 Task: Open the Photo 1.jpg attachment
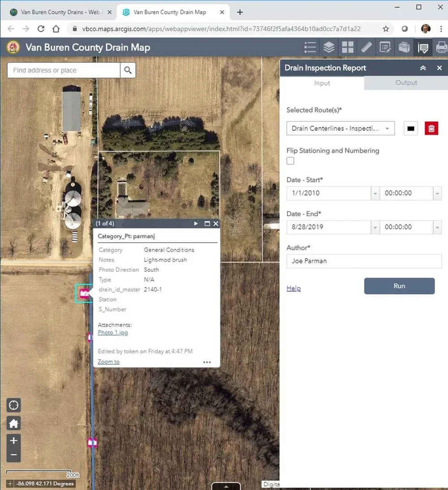click(x=113, y=332)
